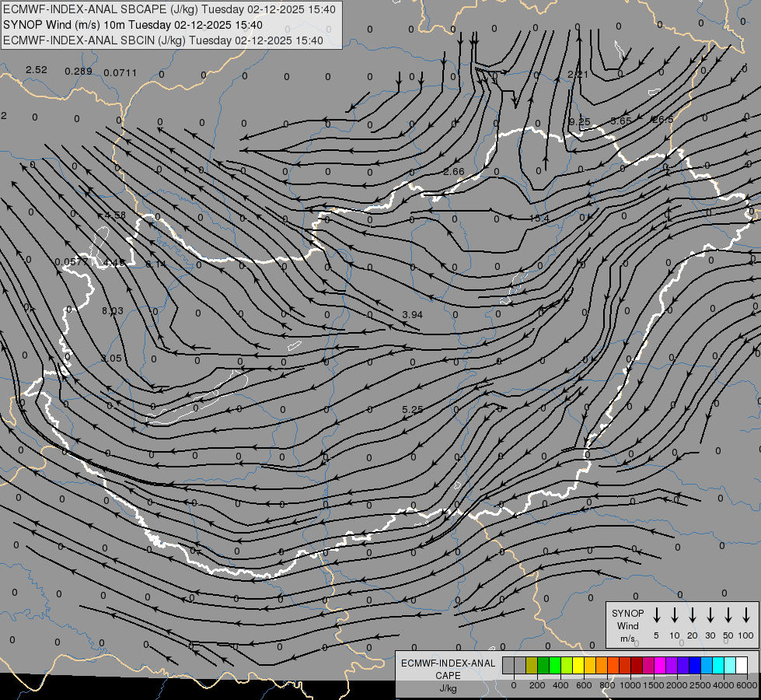Select the 8.03 grid value

[113, 311]
